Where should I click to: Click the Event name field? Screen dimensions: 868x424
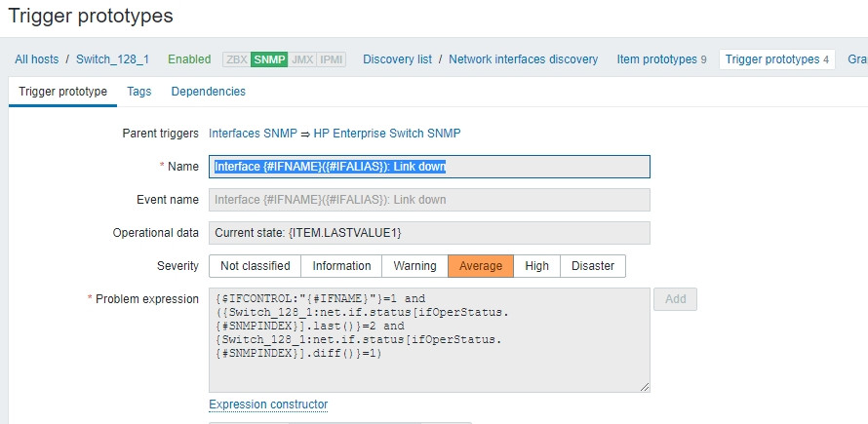[x=429, y=200]
